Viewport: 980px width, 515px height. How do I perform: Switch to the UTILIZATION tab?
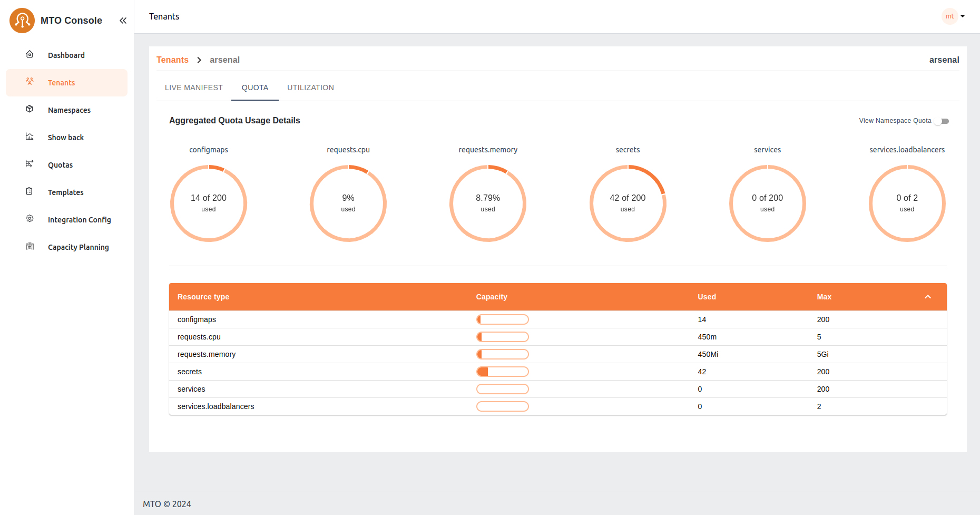(310, 88)
